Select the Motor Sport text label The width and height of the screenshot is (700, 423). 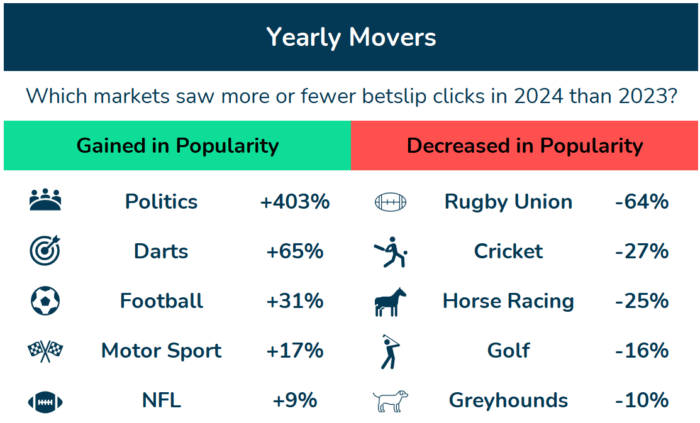(161, 351)
